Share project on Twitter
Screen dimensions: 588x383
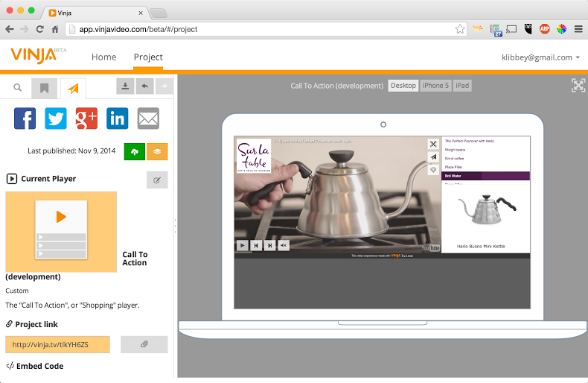click(x=56, y=118)
